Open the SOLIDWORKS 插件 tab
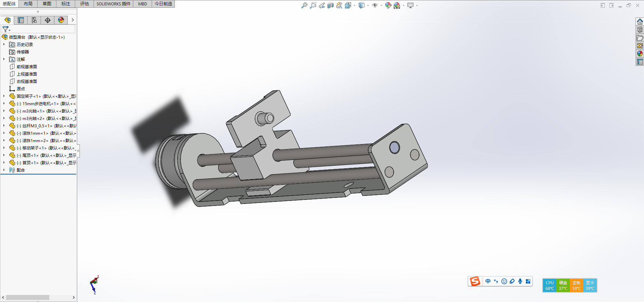Viewport: 644px width, 302px height. [x=113, y=4]
